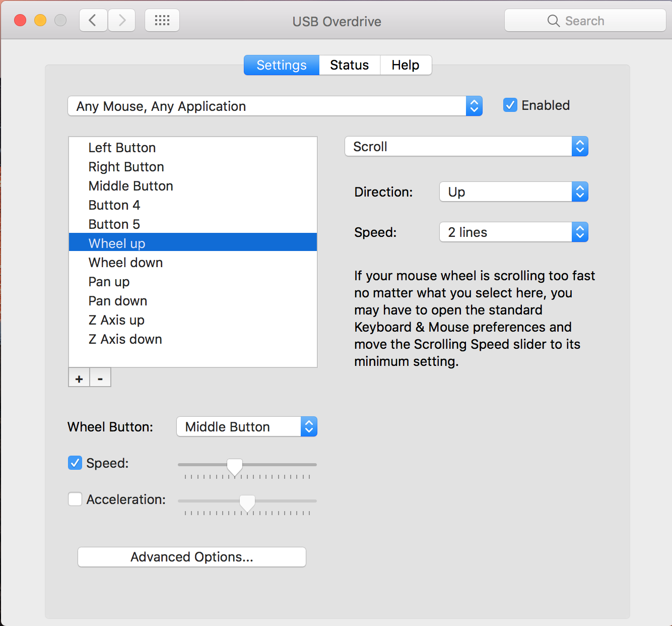Go forward with the right chevron button

[121, 21]
